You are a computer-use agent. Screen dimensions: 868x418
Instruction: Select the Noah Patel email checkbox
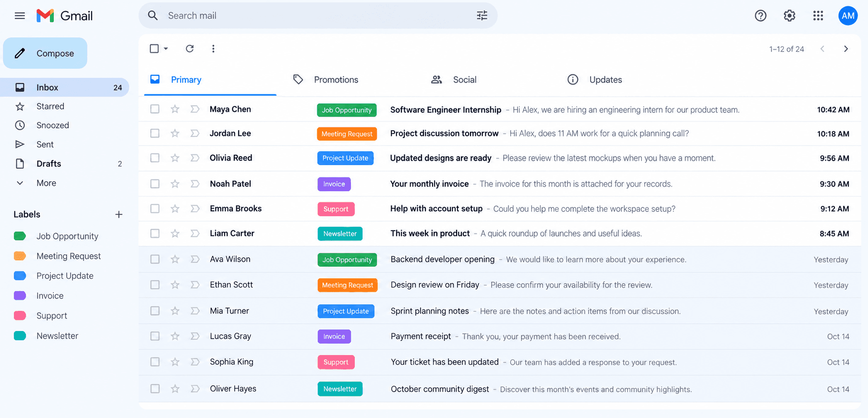(x=155, y=184)
